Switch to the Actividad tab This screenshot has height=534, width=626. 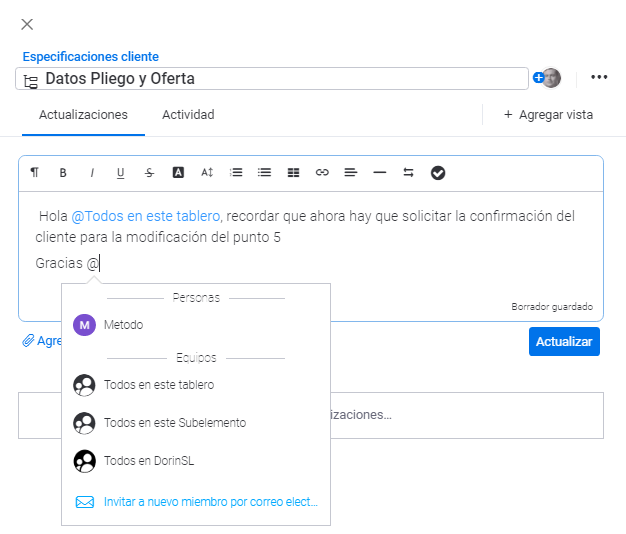(188, 115)
